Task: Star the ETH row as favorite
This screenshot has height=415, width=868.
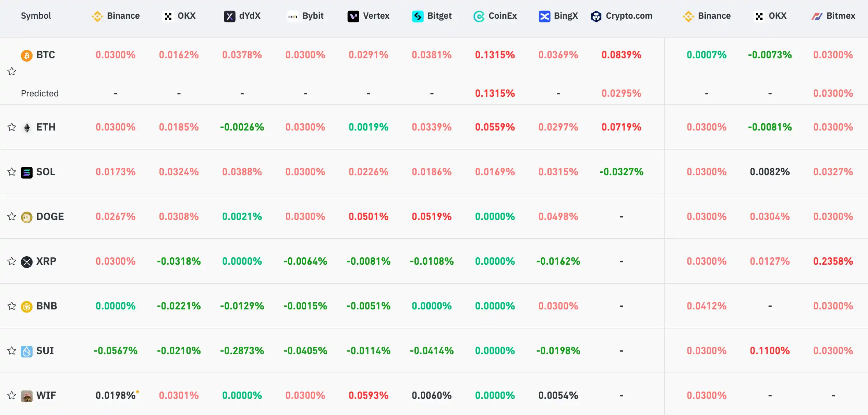Action: pyautogui.click(x=12, y=127)
